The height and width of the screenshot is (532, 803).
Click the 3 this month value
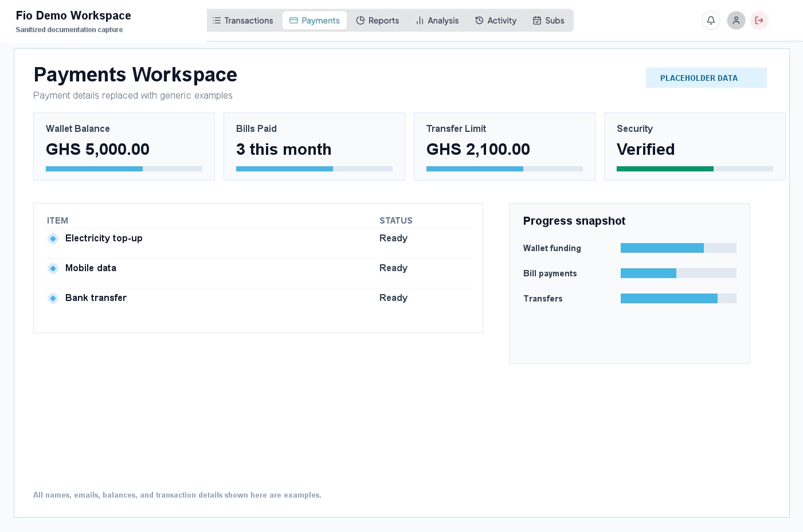284,150
